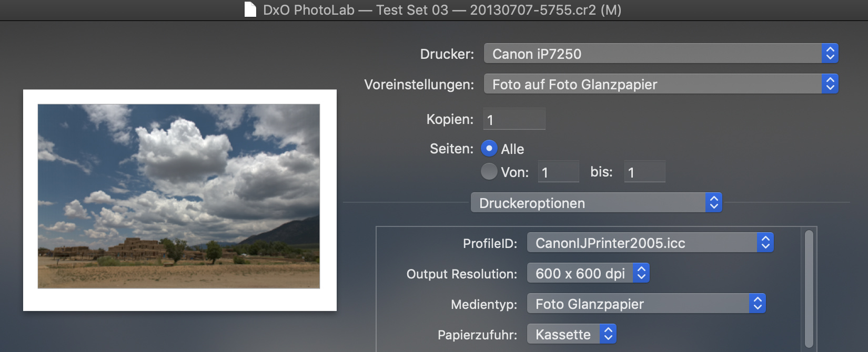868x352 pixels.
Task: Click the document icon in title bar
Action: pyautogui.click(x=250, y=9)
